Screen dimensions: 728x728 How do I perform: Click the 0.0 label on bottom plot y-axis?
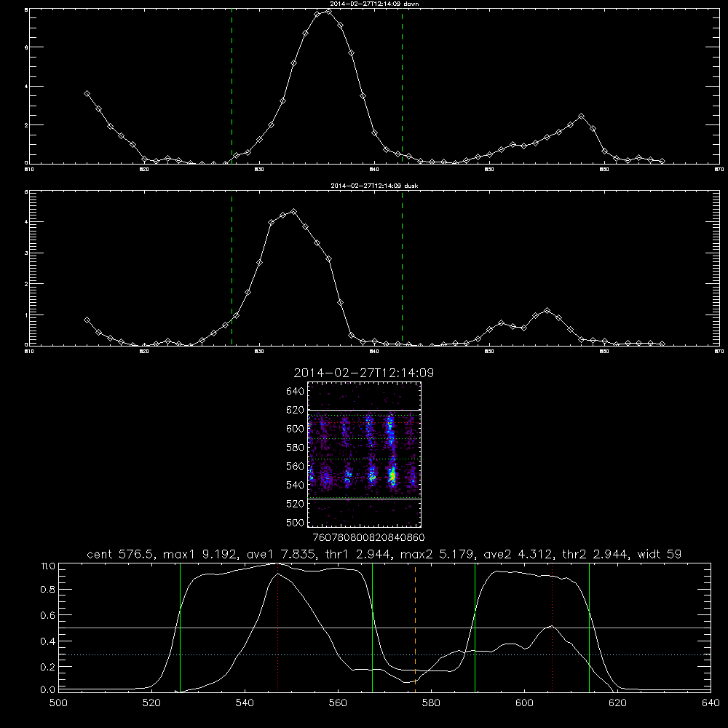pos(48,689)
